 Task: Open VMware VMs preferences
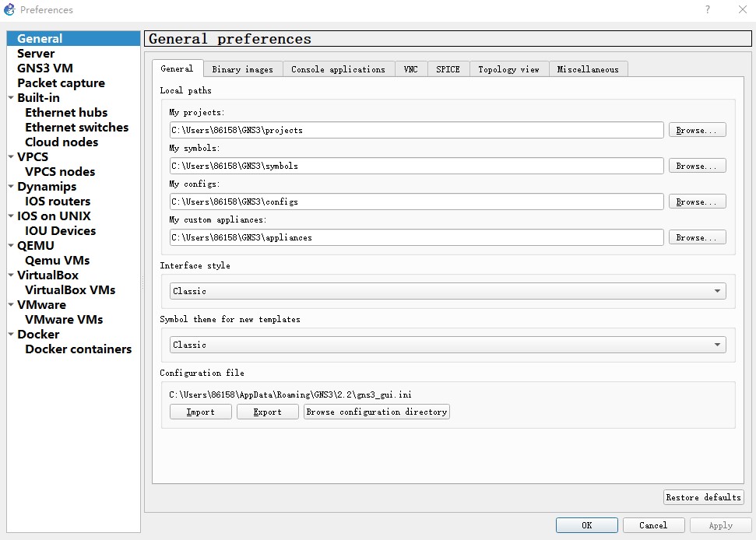tap(64, 320)
